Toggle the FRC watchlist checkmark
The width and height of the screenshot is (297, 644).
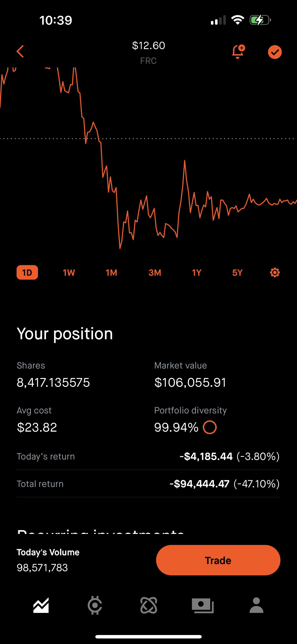pyautogui.click(x=275, y=52)
